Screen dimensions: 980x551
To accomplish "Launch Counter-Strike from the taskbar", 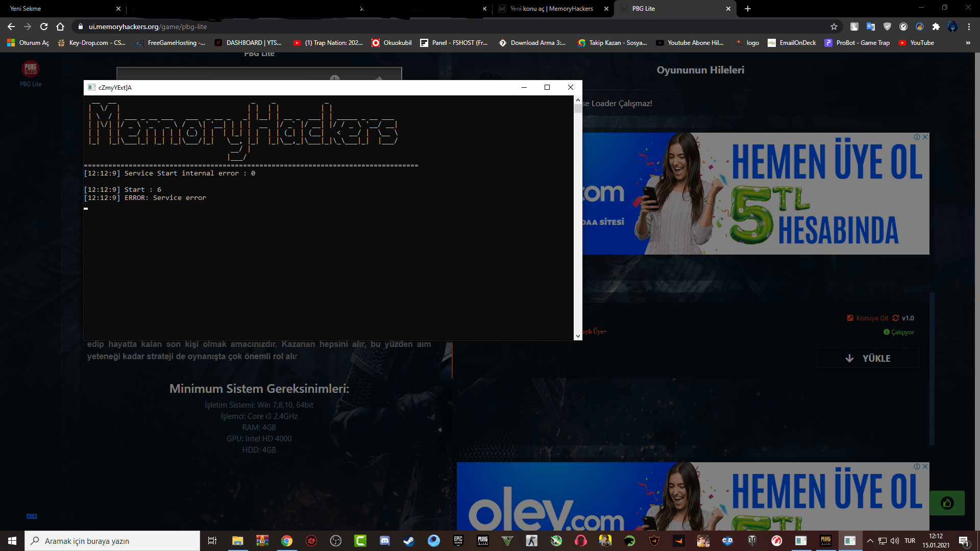I will click(532, 541).
